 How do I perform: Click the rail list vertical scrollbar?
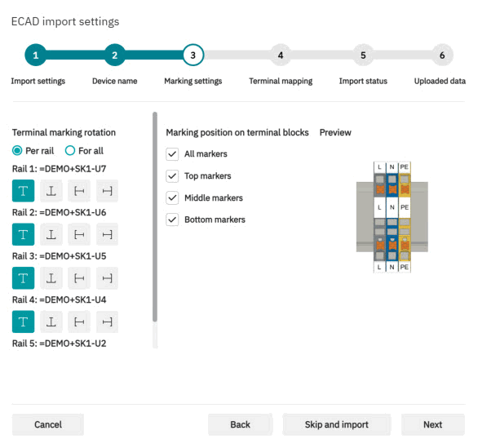point(155,217)
